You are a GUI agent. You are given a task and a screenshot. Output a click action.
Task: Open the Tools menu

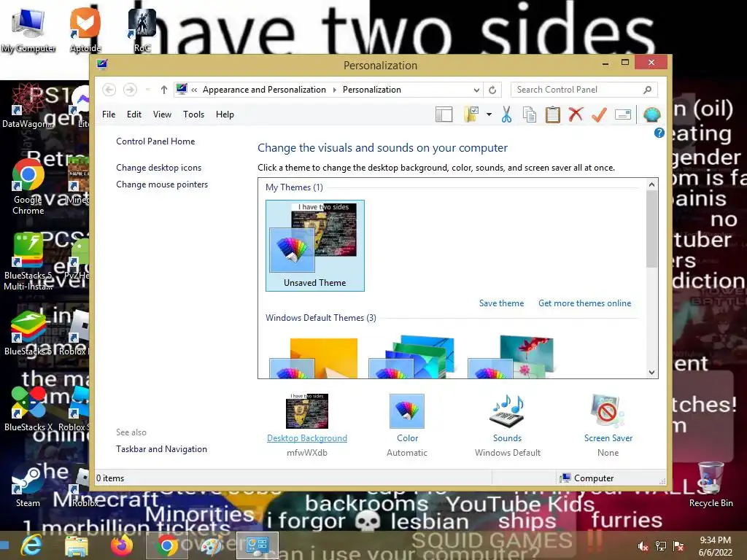coord(193,114)
